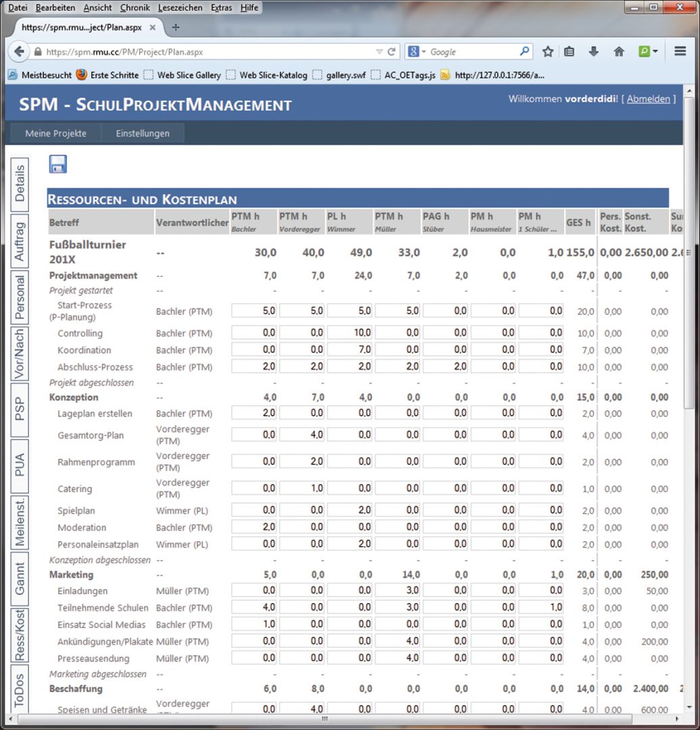Open the Einstellungen page
Image resolution: width=700 pixels, height=730 pixels.
click(143, 133)
